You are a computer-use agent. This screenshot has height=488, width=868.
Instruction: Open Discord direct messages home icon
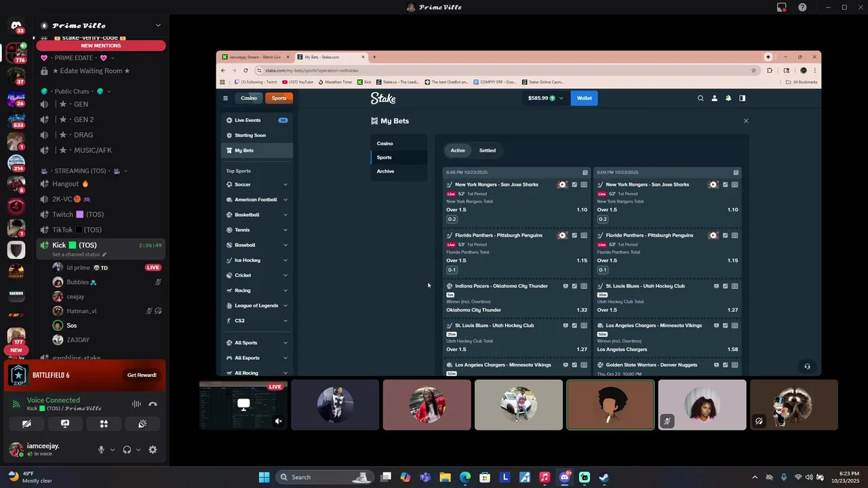tap(16, 26)
